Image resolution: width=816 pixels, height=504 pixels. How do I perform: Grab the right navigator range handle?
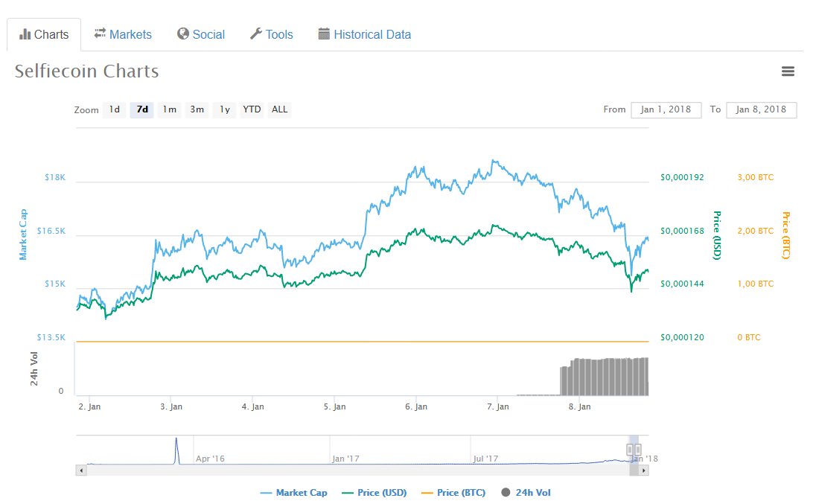[638, 450]
